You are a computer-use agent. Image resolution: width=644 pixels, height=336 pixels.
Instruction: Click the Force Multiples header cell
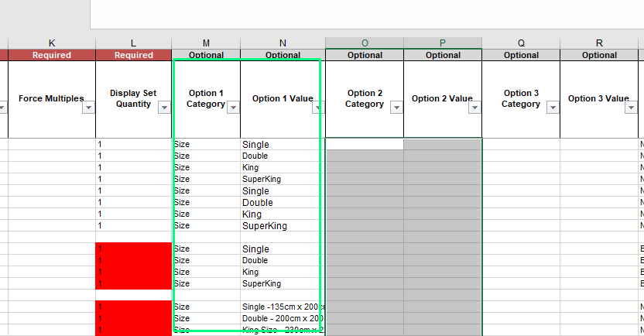click(52, 99)
